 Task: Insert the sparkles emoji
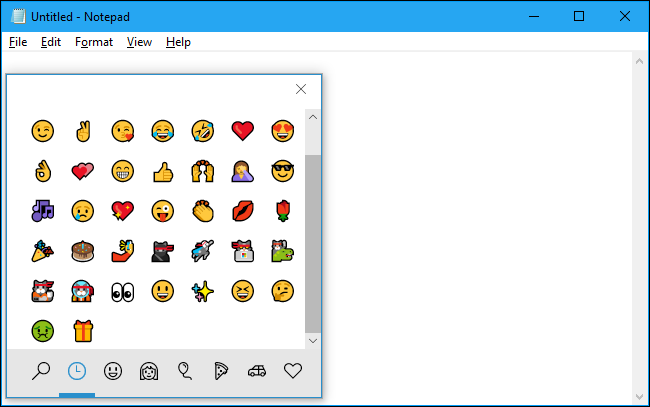pyautogui.click(x=203, y=291)
